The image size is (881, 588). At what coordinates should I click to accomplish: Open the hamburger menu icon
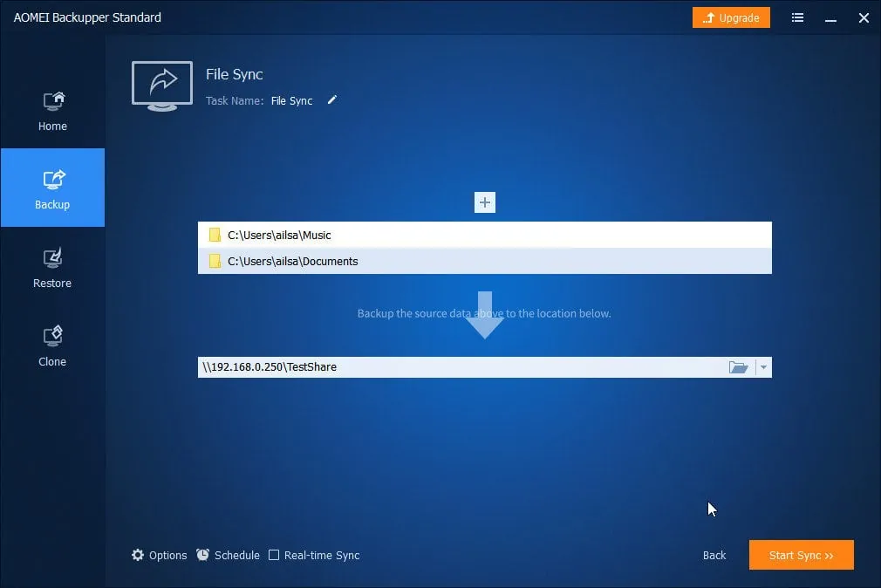click(x=797, y=18)
